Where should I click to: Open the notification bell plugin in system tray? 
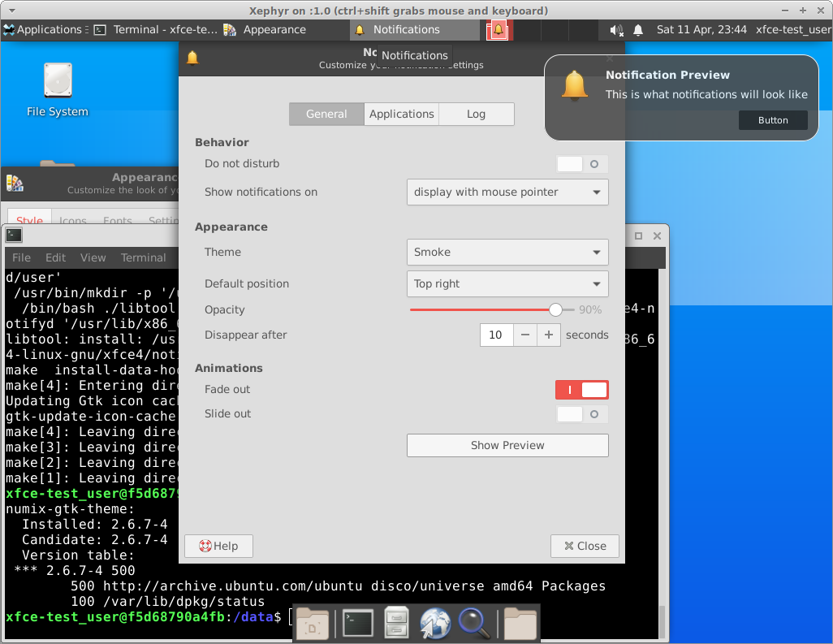tap(638, 30)
